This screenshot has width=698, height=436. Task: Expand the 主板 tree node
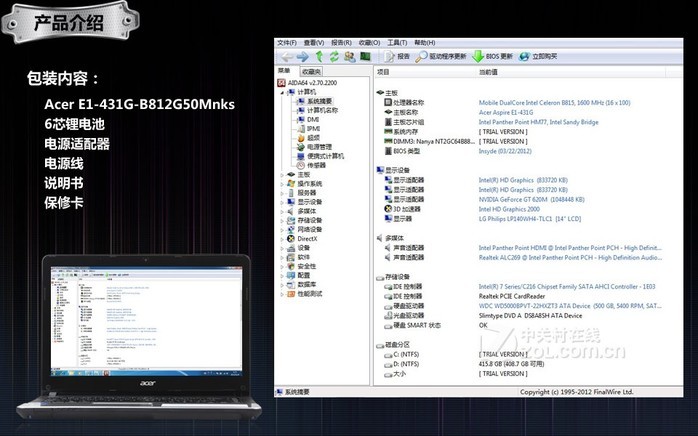click(x=283, y=174)
